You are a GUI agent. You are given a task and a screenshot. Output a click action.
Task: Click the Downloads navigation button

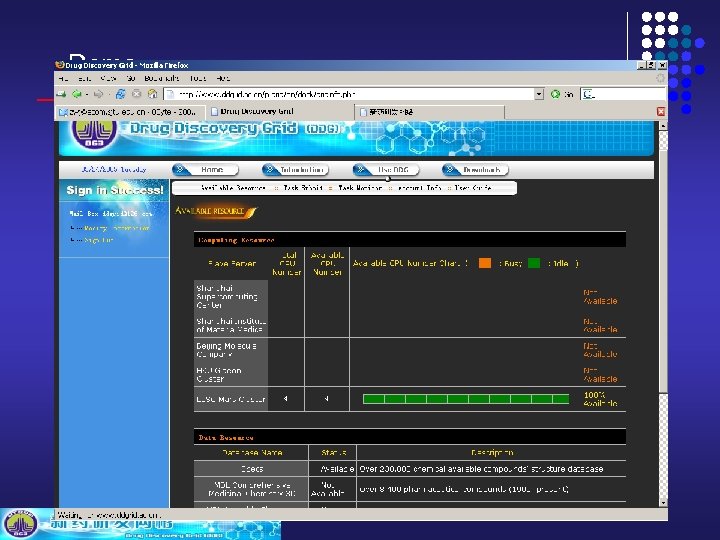[x=476, y=170]
